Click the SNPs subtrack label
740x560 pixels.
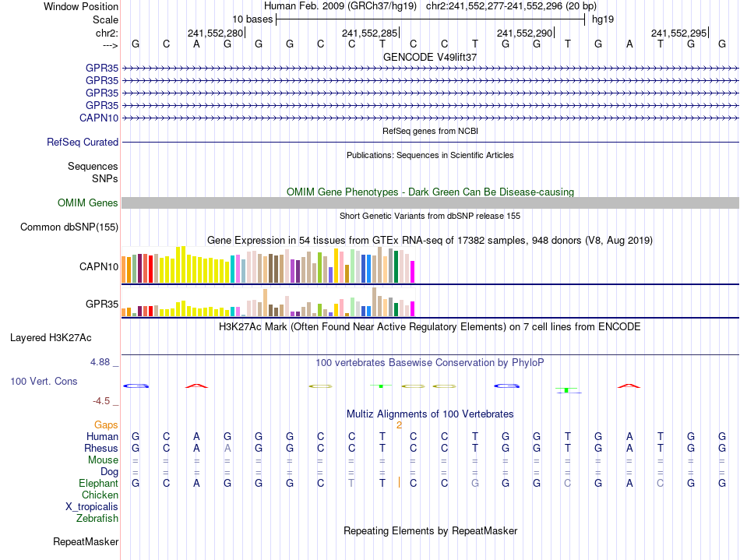[x=105, y=179]
